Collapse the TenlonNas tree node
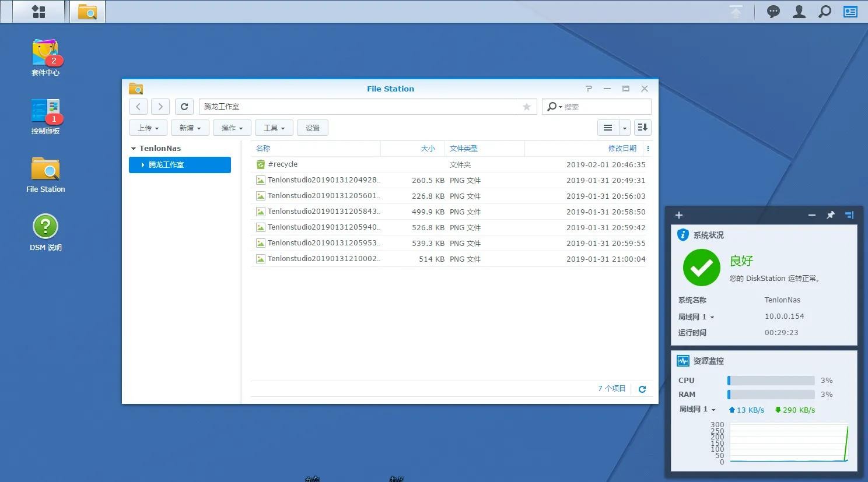Image resolution: width=868 pixels, height=482 pixels. [x=134, y=149]
